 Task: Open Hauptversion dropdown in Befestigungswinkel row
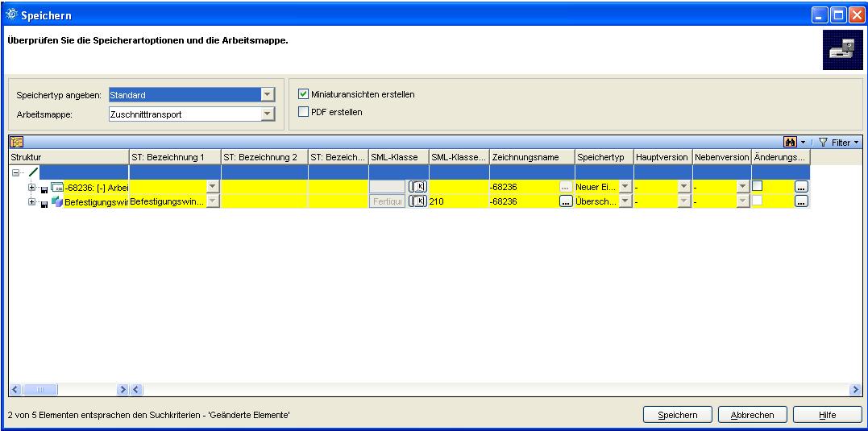pyautogui.click(x=684, y=201)
